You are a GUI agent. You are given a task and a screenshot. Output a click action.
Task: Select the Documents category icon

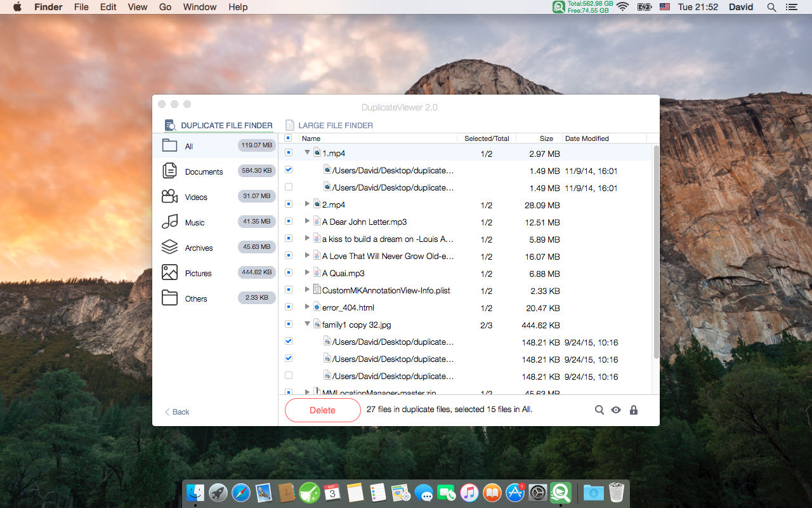[169, 171]
